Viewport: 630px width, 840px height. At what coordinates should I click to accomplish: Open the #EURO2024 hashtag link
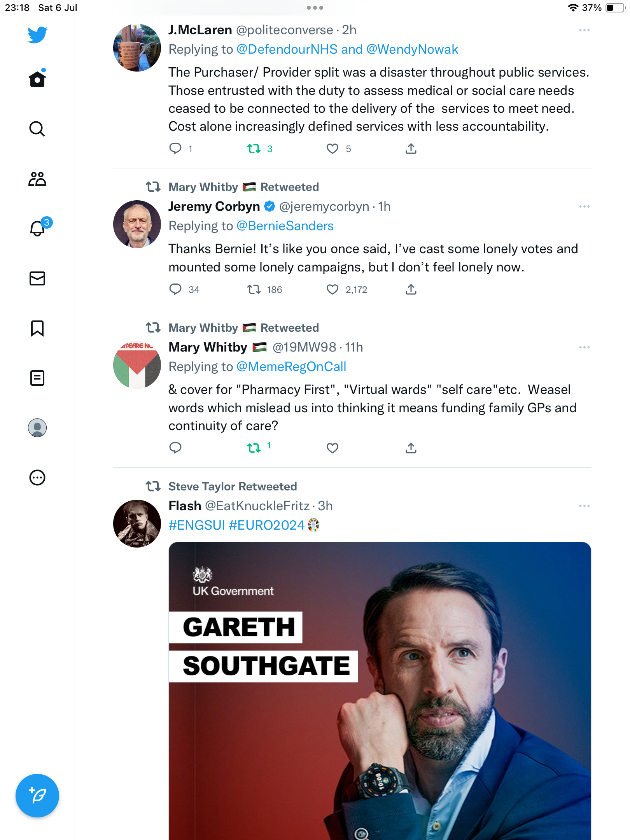tap(266, 525)
